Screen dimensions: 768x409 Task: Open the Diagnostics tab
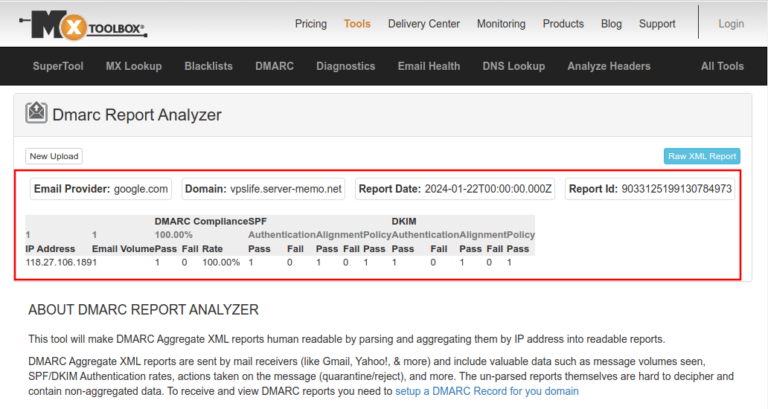345,66
